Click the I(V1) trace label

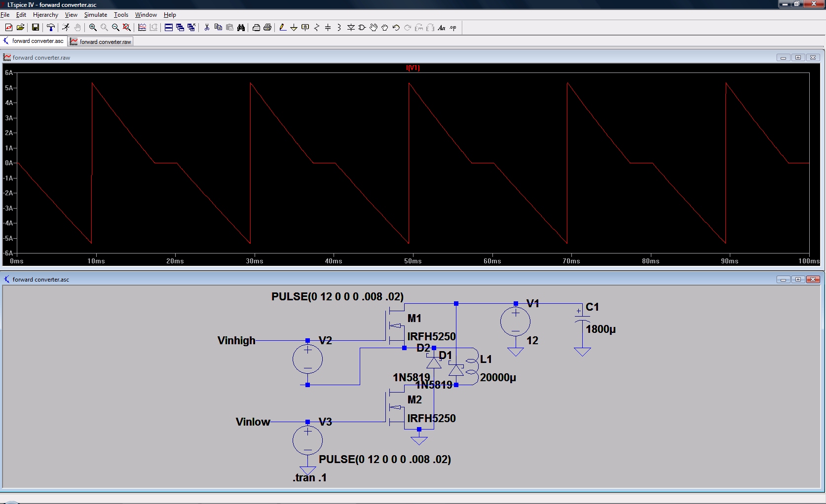(x=413, y=68)
